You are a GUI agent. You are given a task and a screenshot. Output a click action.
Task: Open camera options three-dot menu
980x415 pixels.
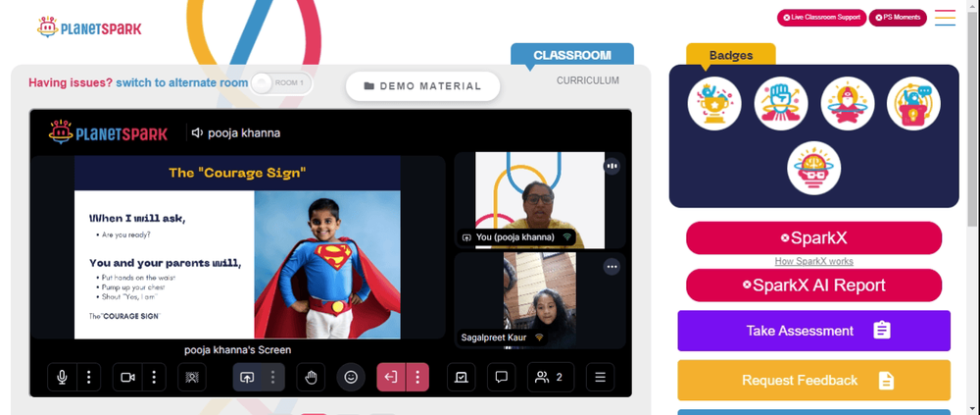[154, 377]
